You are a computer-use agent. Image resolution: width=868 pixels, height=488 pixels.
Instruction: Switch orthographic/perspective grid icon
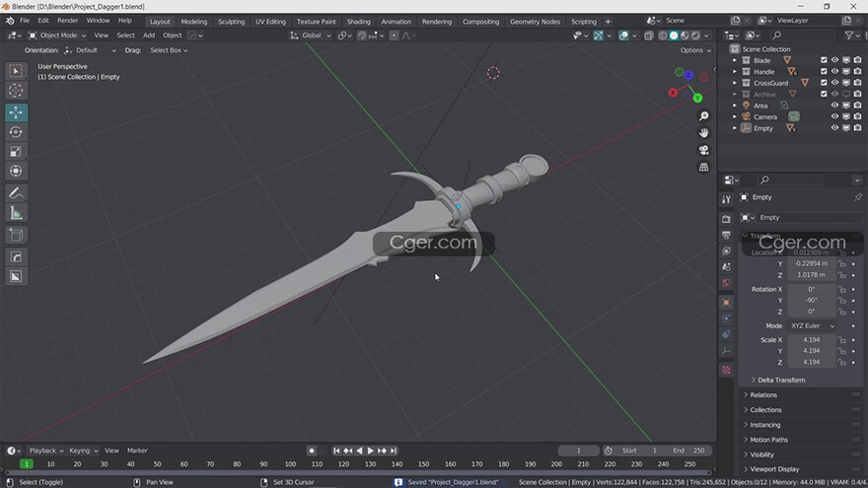[x=703, y=167]
